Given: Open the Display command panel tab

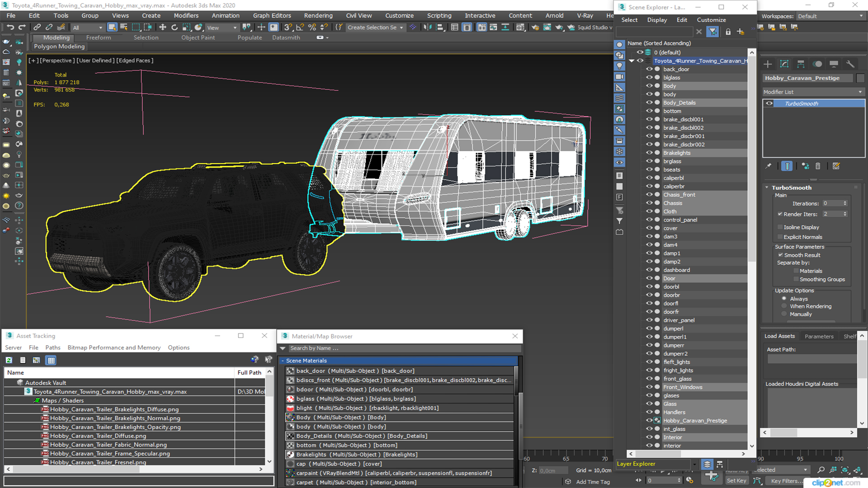Looking at the screenshot, I should pos(834,64).
